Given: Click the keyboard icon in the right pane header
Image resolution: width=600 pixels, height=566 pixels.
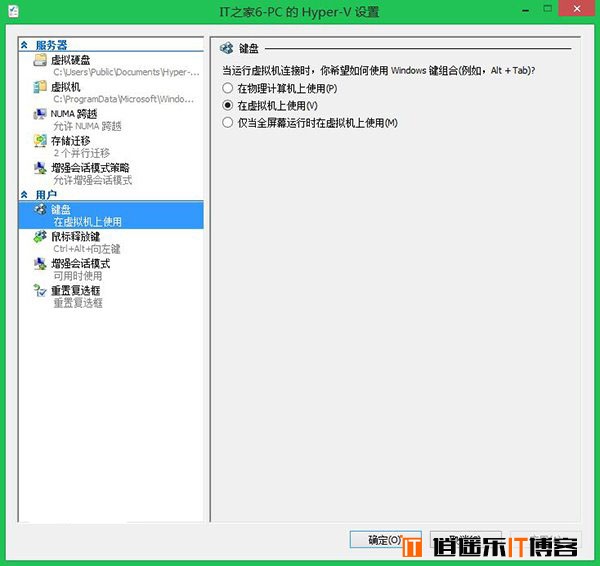Looking at the screenshot, I should (x=227, y=48).
